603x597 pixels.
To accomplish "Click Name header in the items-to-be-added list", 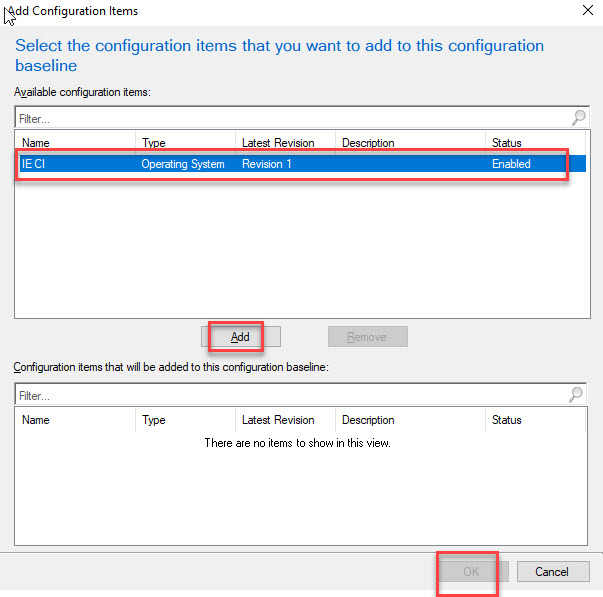I will pyautogui.click(x=75, y=420).
